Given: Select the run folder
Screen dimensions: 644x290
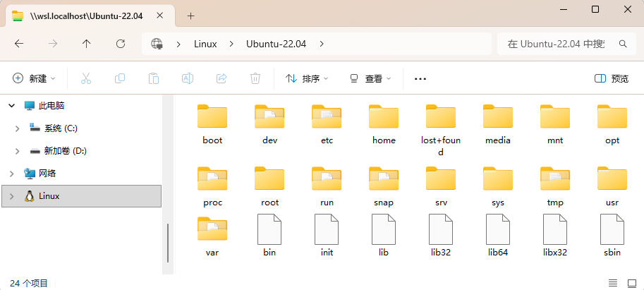Looking at the screenshot, I should click(x=327, y=186).
